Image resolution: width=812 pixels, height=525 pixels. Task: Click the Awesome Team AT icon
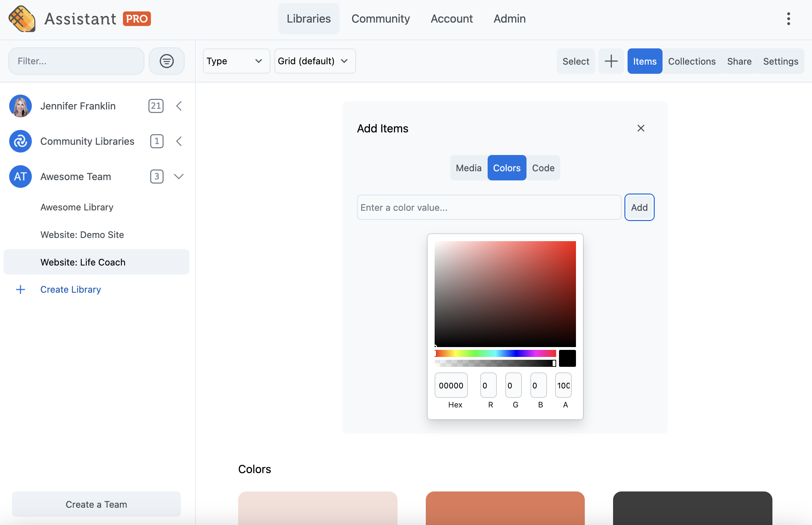point(20,176)
